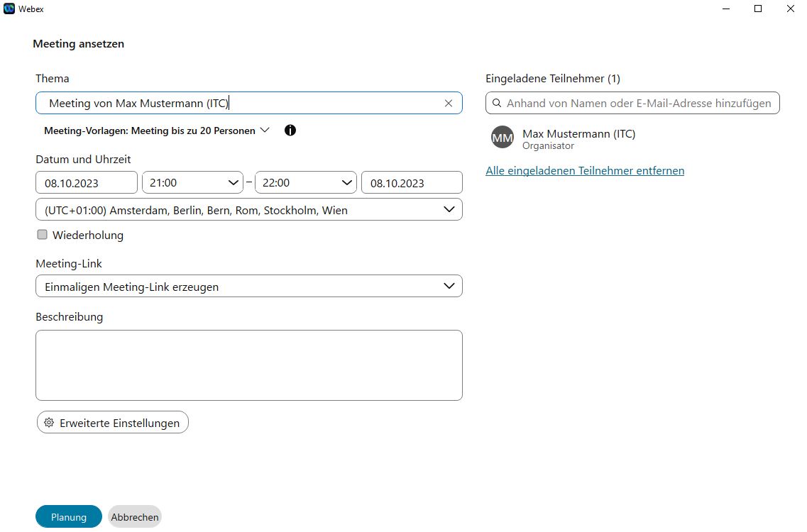Click the Planung button
Viewport: 807px width, 532px height.
[x=69, y=517]
